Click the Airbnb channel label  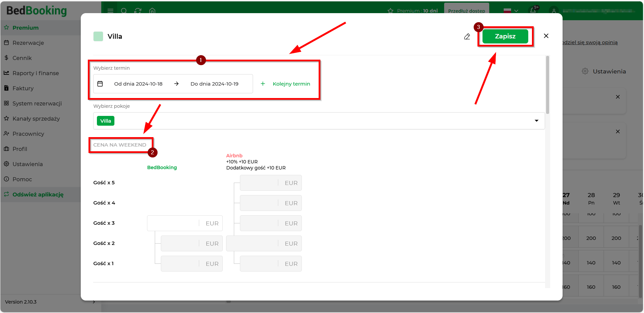pyautogui.click(x=234, y=156)
